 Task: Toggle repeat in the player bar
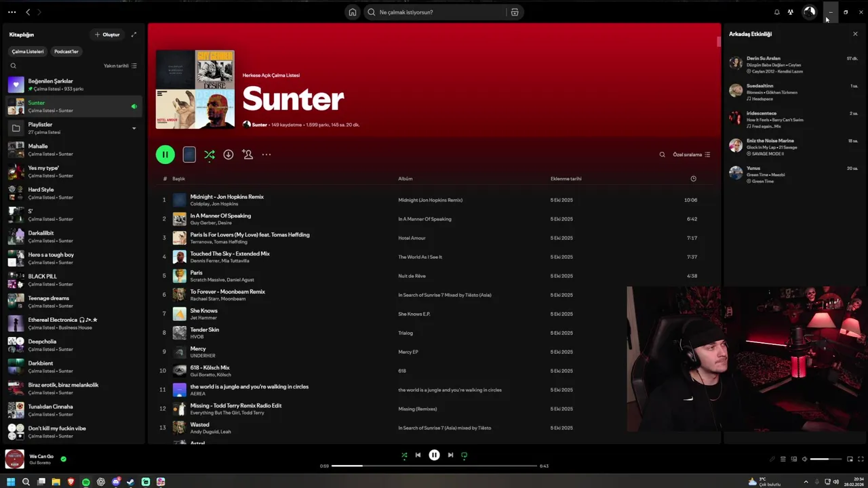tap(464, 455)
